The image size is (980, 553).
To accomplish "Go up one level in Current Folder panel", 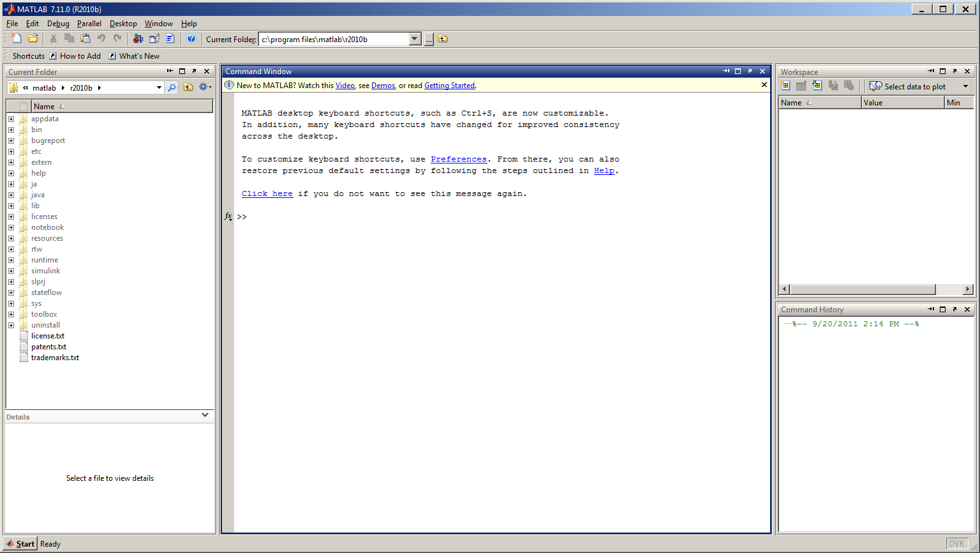I will pos(188,87).
